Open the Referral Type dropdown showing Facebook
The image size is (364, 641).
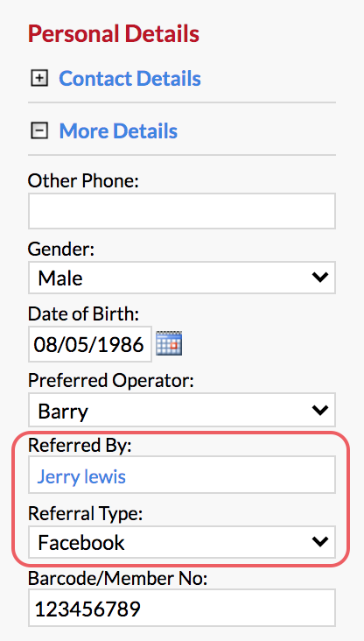(182, 542)
